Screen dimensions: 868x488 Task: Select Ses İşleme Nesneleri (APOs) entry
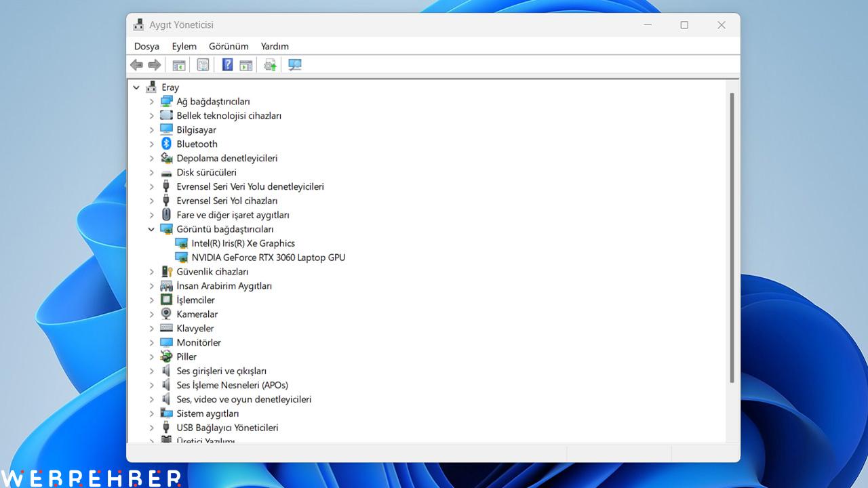point(232,385)
